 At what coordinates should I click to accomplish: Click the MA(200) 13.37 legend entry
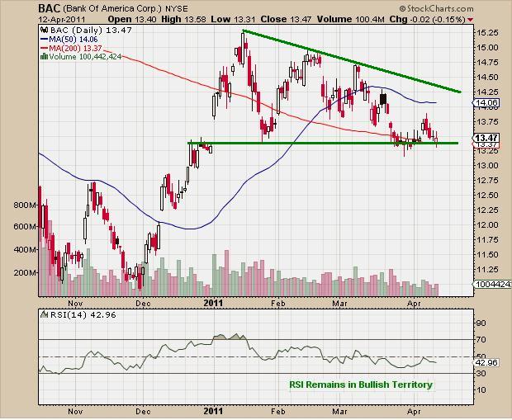click(71, 49)
